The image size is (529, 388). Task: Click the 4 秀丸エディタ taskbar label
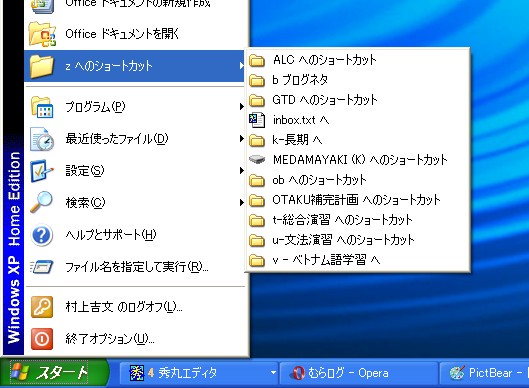click(x=183, y=373)
